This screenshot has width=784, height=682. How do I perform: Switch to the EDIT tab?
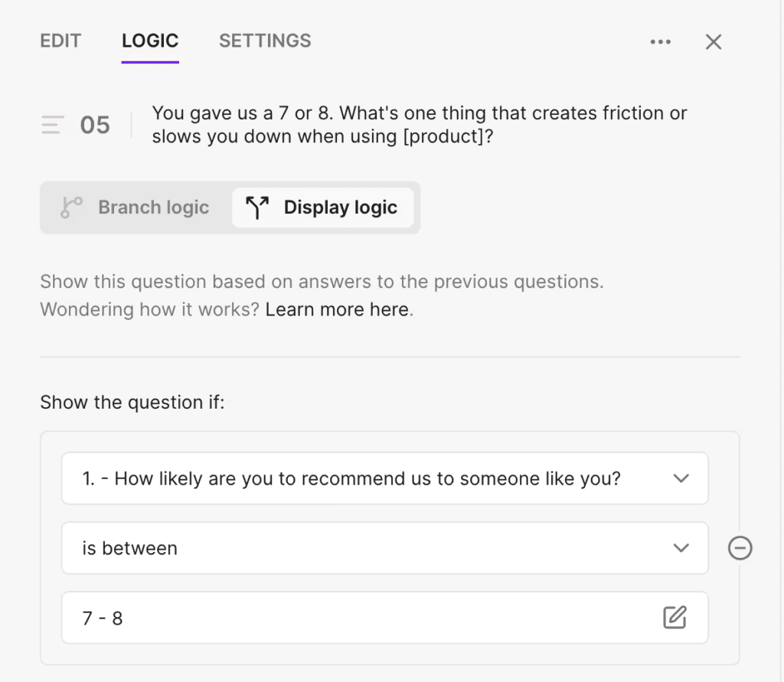click(60, 41)
